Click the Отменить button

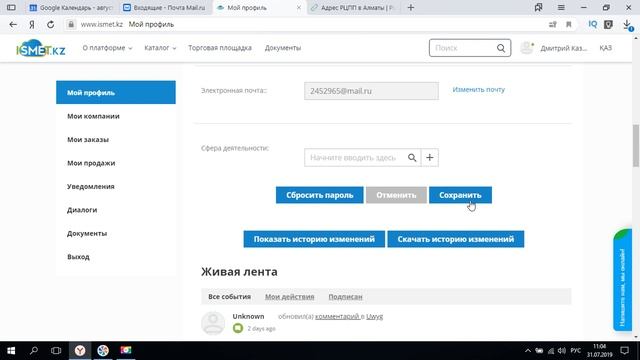pos(396,195)
